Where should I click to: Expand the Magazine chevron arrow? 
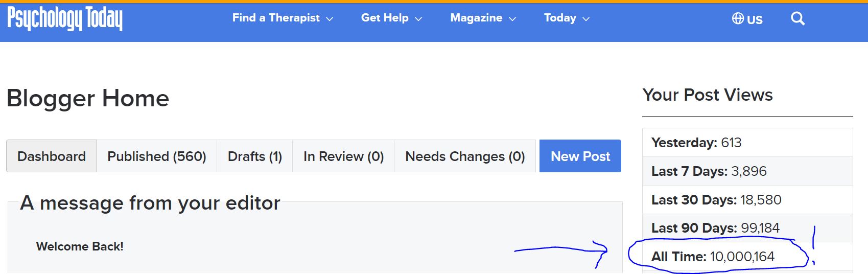click(x=512, y=19)
